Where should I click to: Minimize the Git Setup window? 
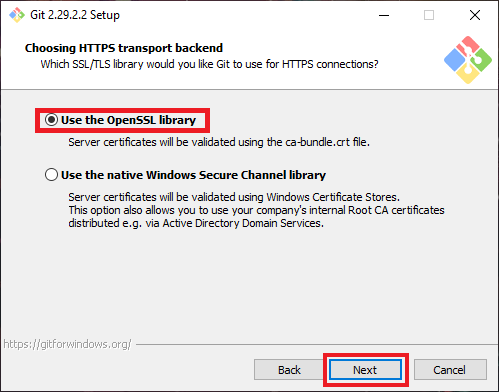(x=384, y=15)
